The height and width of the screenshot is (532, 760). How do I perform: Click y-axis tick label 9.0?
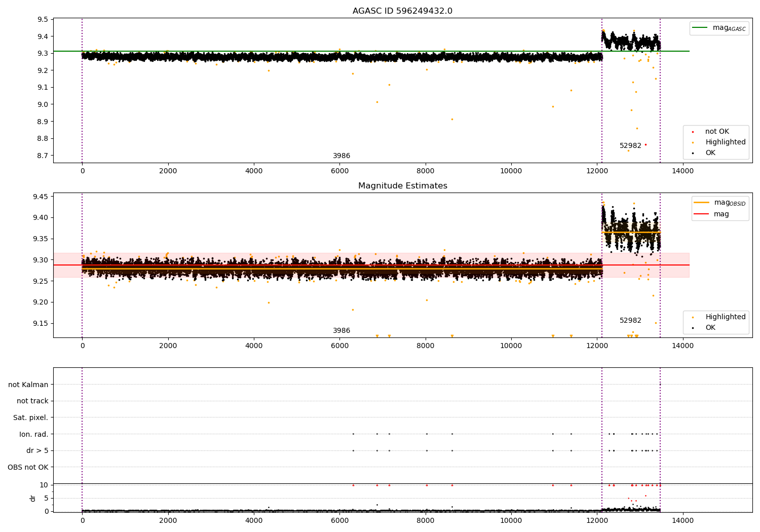tap(43, 104)
